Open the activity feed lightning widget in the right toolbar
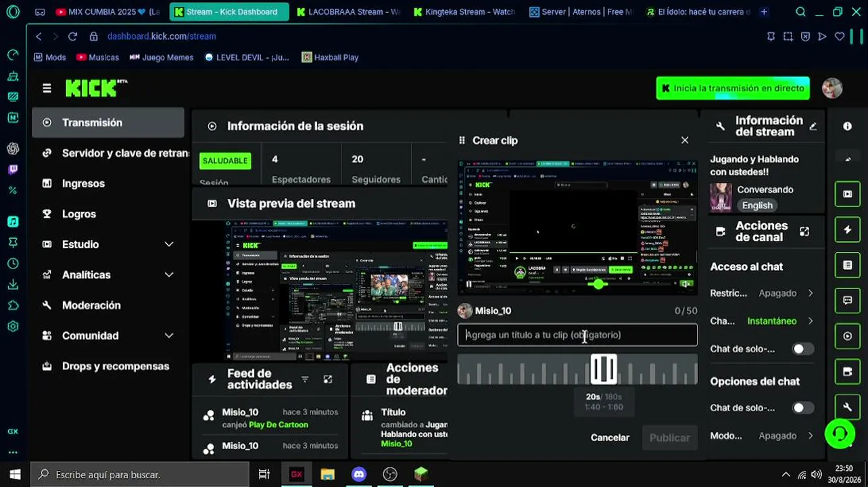Image resolution: width=868 pixels, height=487 pixels. point(848,230)
